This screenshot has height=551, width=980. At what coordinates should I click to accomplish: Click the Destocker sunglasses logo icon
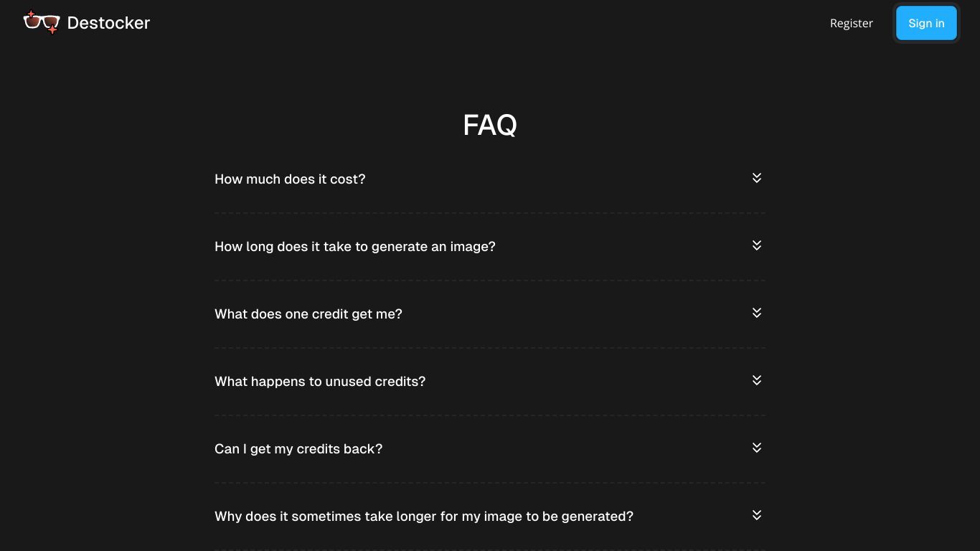[x=41, y=22]
